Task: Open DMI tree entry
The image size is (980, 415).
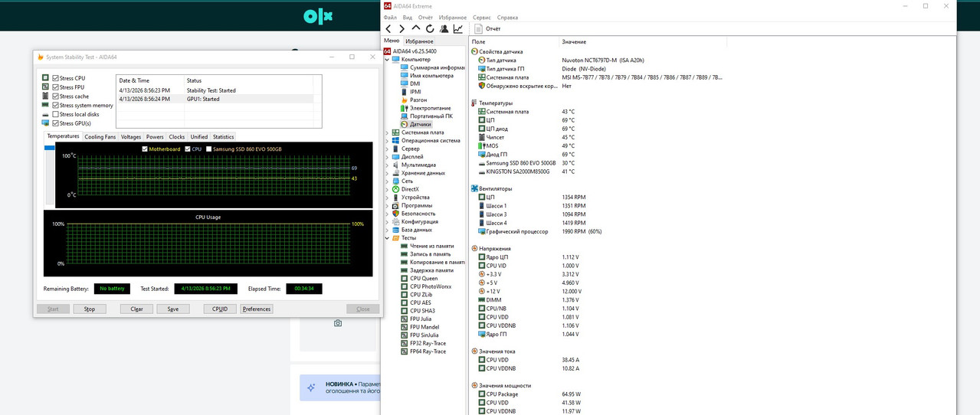Action: (415, 83)
